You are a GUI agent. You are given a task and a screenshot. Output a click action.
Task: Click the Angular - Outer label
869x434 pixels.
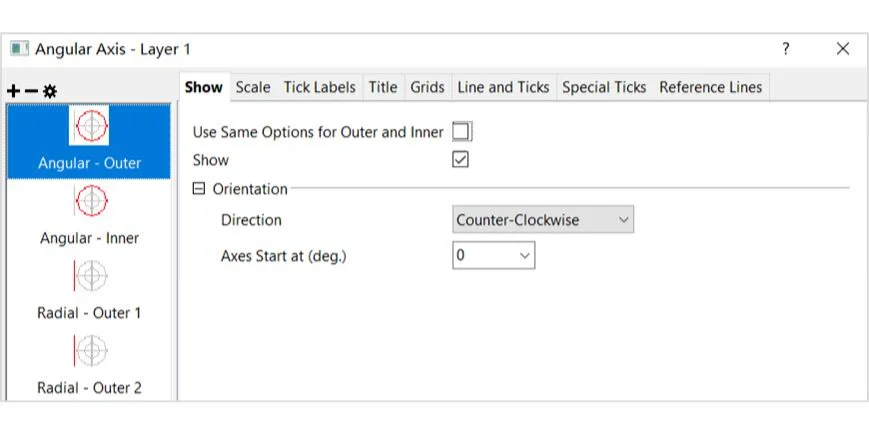tap(89, 164)
